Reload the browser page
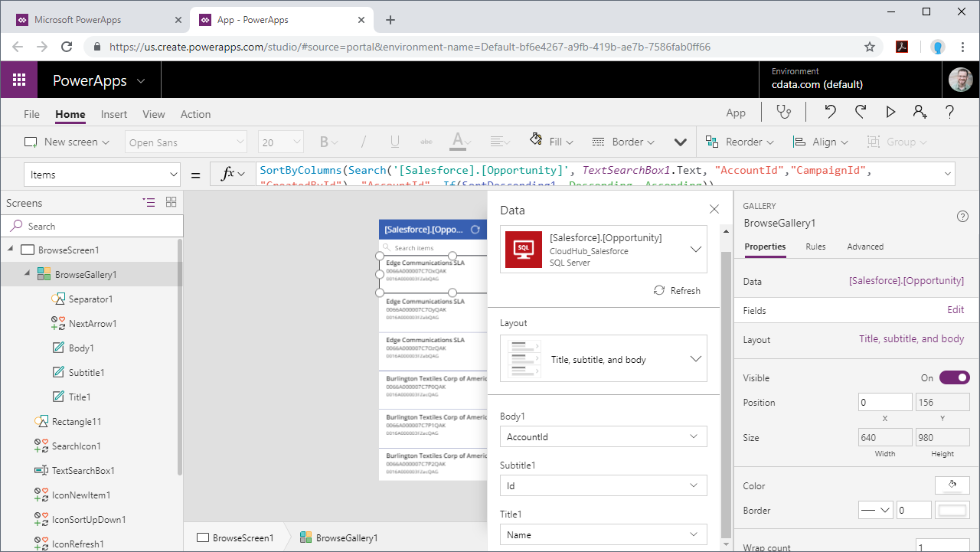This screenshot has width=980, height=552. [67, 47]
